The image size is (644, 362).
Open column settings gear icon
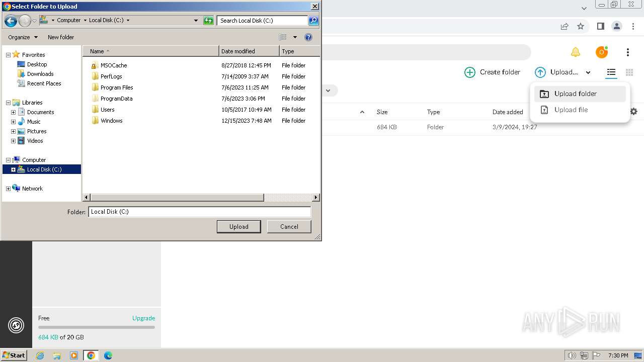click(634, 112)
